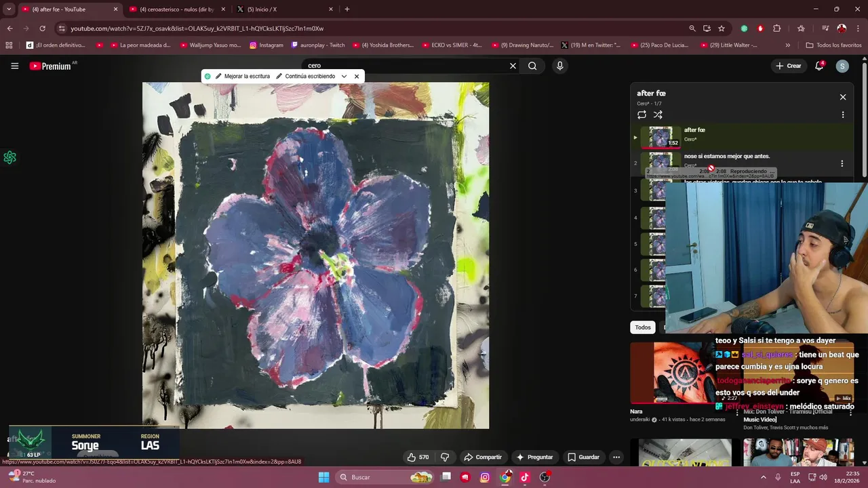868x488 pixels.
Task: Bookmark this page with the star
Action: 722,28
